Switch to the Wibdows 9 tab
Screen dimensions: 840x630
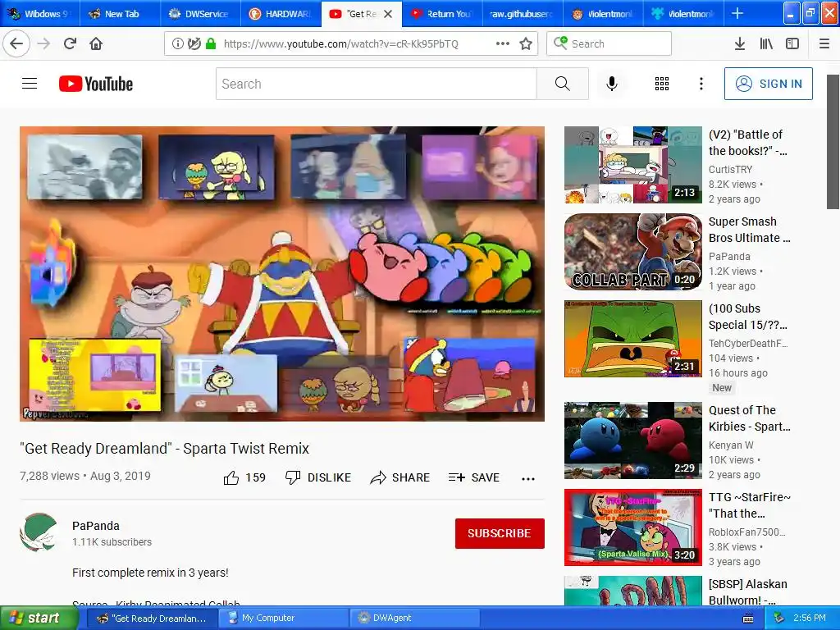click(39, 13)
